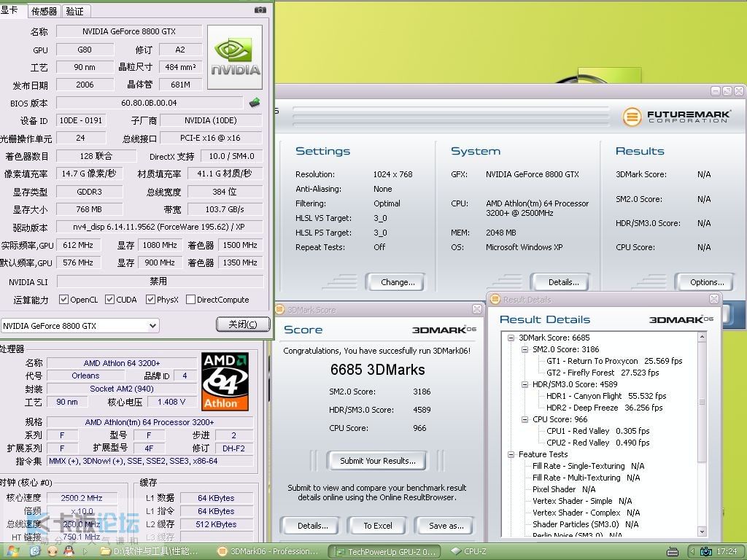Screen dimensions: 747x560
Task: Select Vertex Shader - Simple row
Action: click(582, 501)
